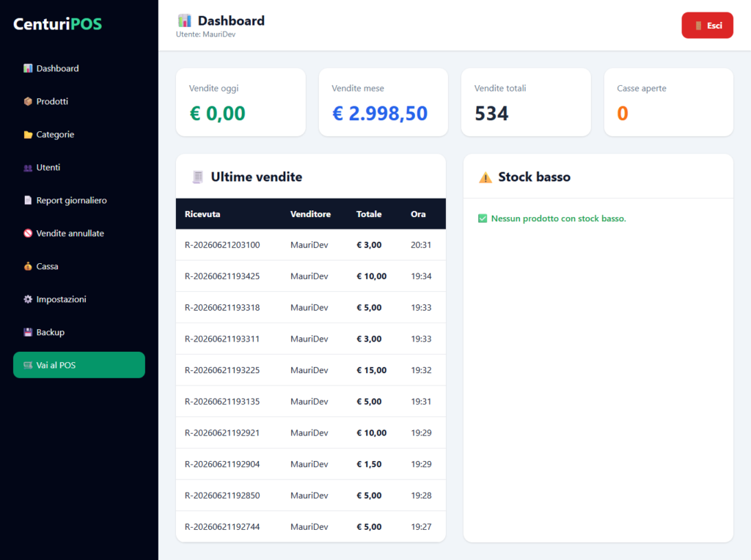Click the Report giornaliero document icon
751x560 pixels.
tap(28, 200)
